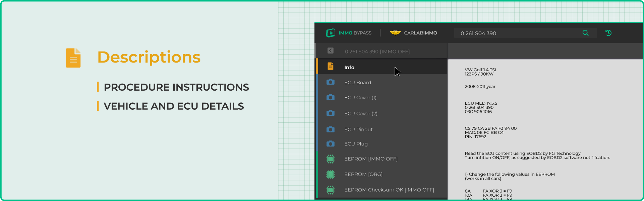Click the ECU Cover (2) camera icon

coord(330,113)
